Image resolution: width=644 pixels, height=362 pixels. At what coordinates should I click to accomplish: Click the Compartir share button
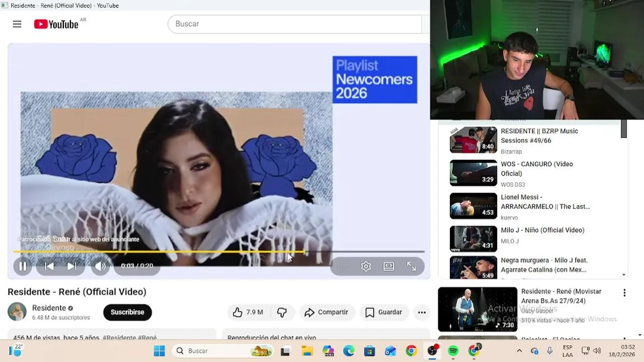(x=327, y=312)
